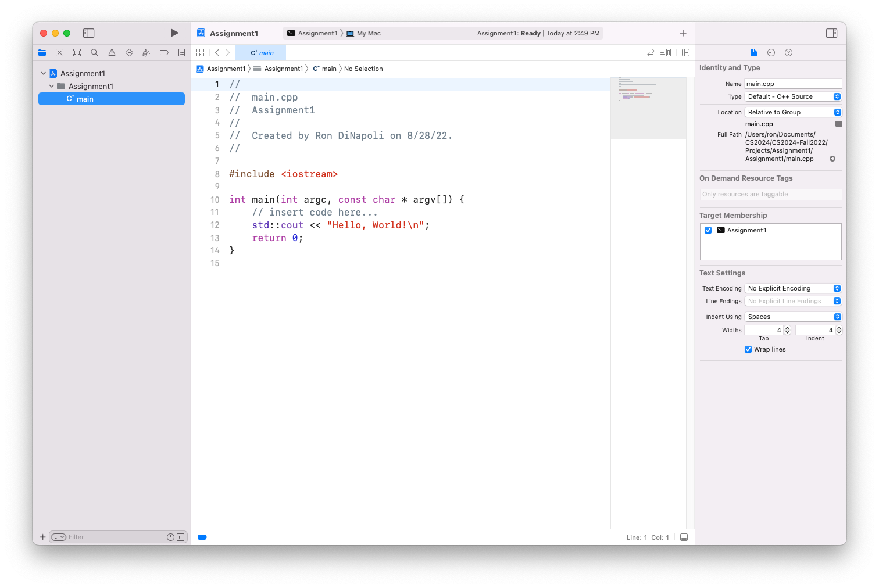This screenshot has height=588, width=879.
Task: Disable the Wrap lines checkbox
Action: pyautogui.click(x=748, y=349)
